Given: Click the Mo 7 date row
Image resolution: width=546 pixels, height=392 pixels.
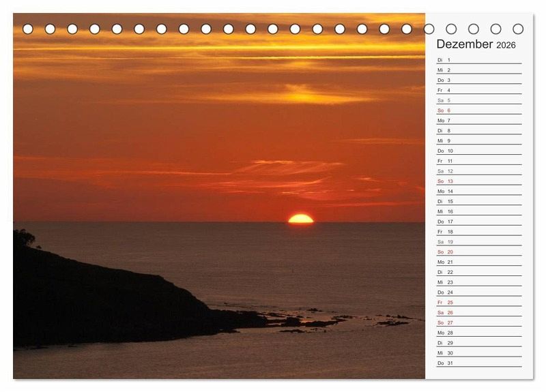Looking at the screenshot, I should pyautogui.click(x=478, y=121).
